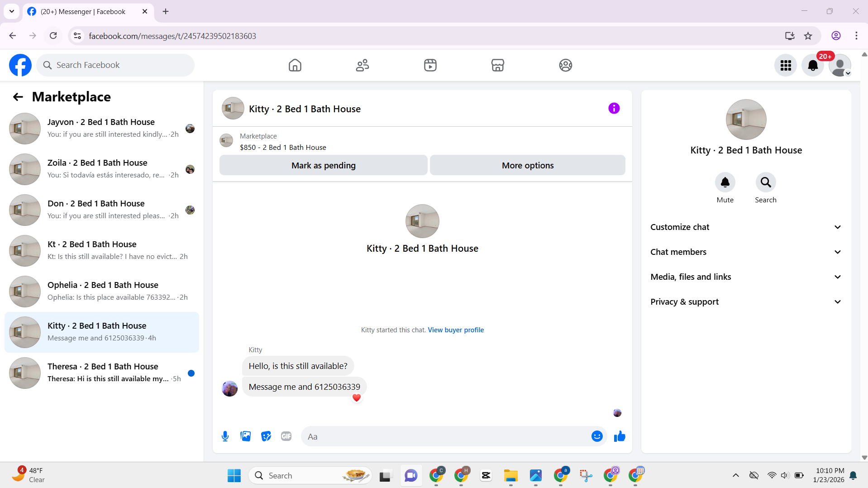This screenshot has width=868, height=488.
Task: Expand Chat members section
Action: point(746,252)
